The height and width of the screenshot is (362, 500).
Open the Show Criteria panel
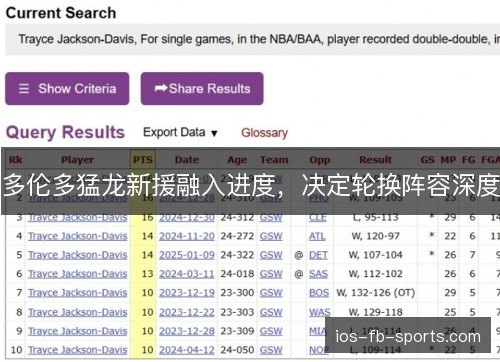[67, 89]
